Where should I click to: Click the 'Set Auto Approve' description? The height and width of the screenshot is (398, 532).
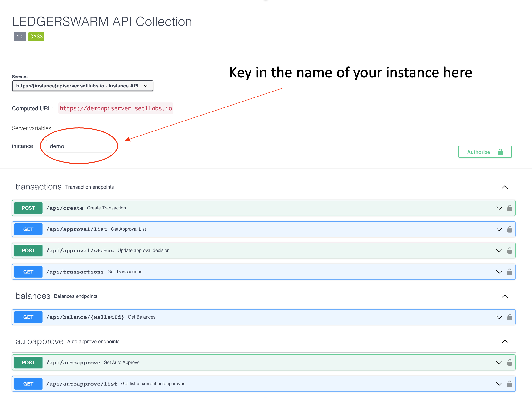point(122,362)
